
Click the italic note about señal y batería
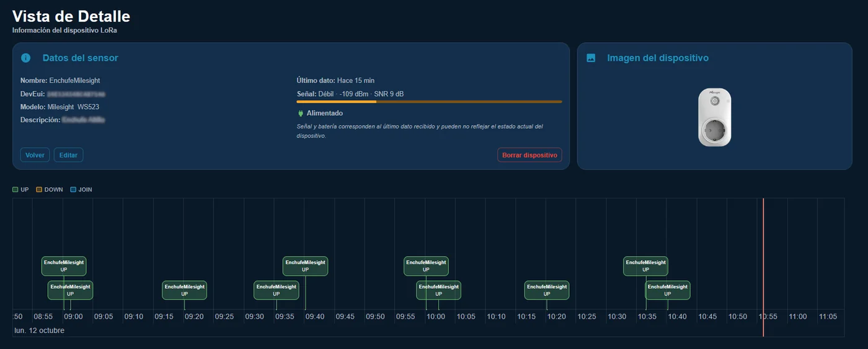[x=420, y=131]
